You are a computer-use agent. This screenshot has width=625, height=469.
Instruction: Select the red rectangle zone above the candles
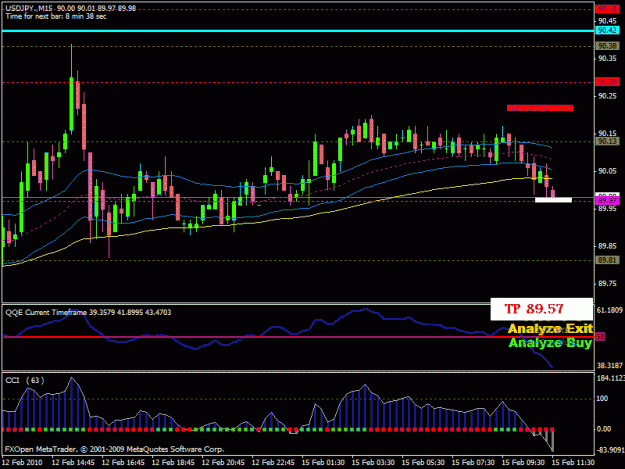540,108
